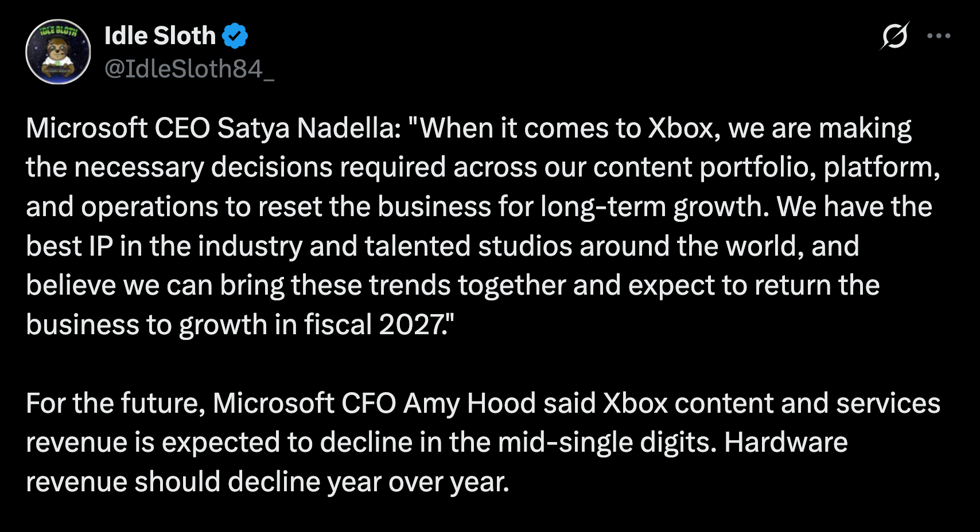Screen dimensions: 980x532
Task: Visit the Idle Sloth display name link
Action: (x=160, y=36)
